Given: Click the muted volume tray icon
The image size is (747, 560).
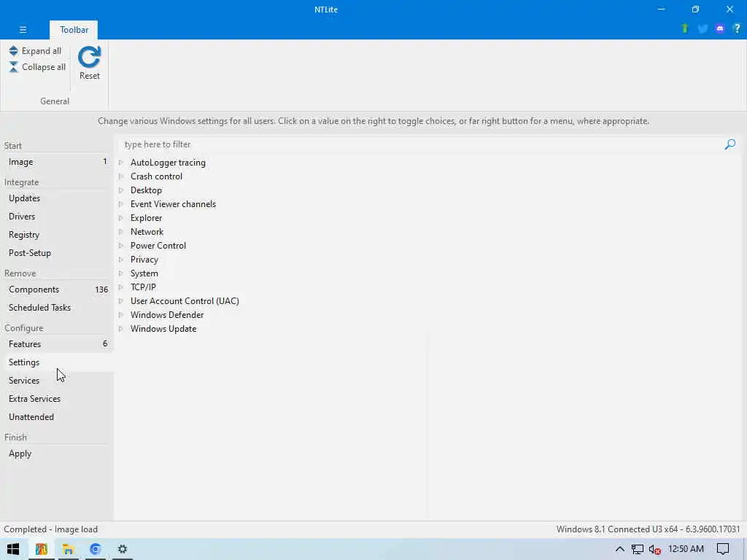Looking at the screenshot, I should tap(654, 550).
